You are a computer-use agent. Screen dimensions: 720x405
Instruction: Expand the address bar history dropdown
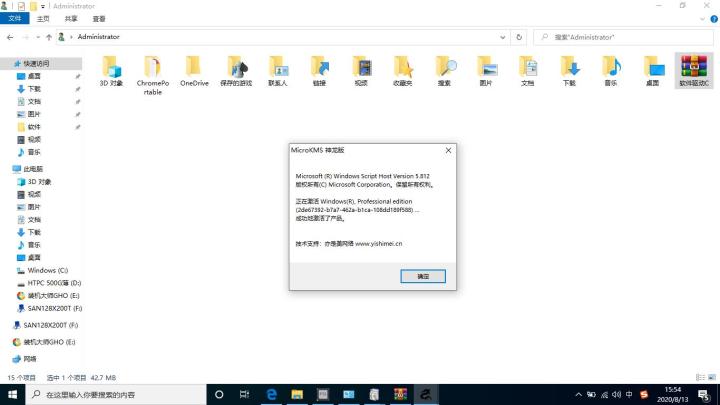tap(502, 37)
